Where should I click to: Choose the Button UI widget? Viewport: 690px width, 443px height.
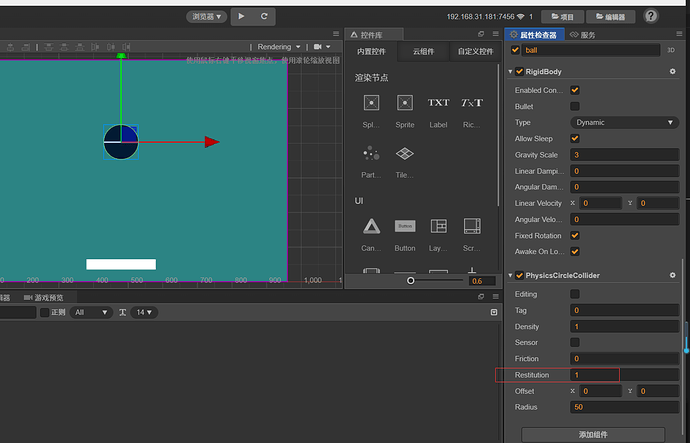point(405,226)
